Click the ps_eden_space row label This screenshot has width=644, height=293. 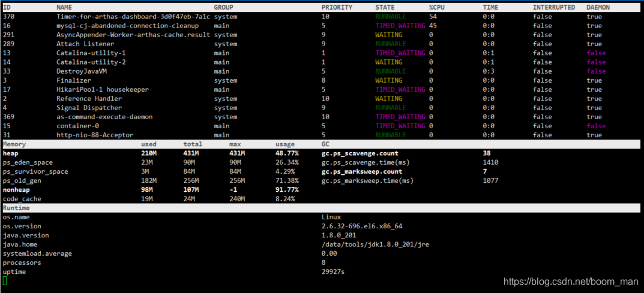coord(28,162)
